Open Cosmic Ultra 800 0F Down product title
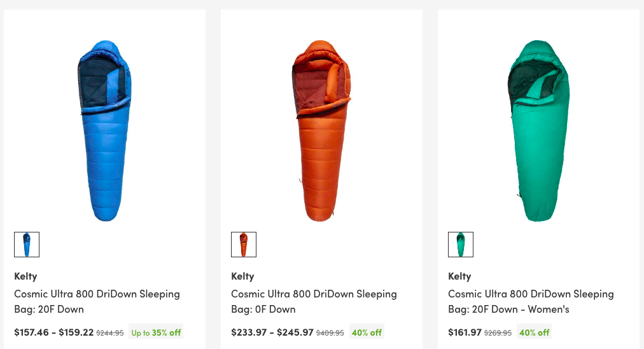Image resolution: width=644 pixels, height=349 pixels. (314, 301)
